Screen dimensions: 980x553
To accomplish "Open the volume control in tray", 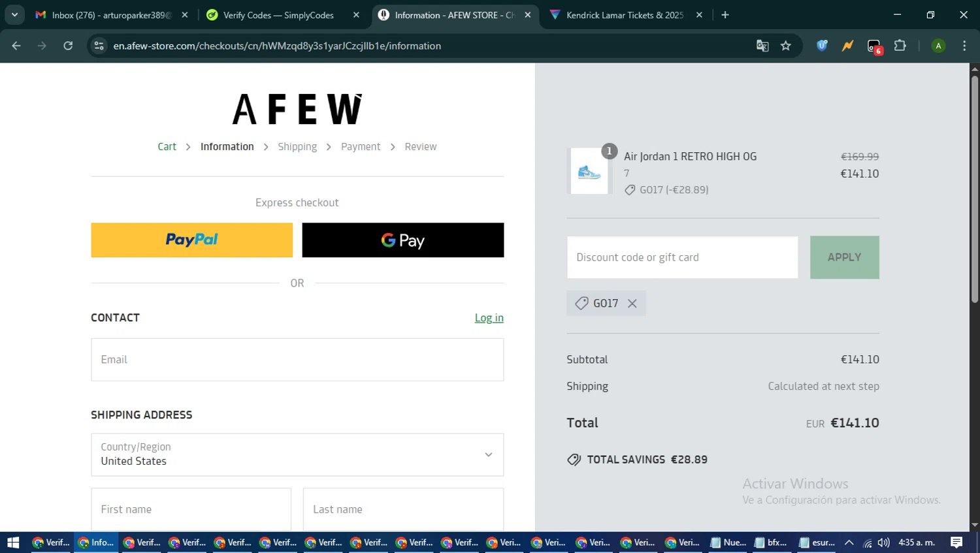I will click(x=884, y=543).
